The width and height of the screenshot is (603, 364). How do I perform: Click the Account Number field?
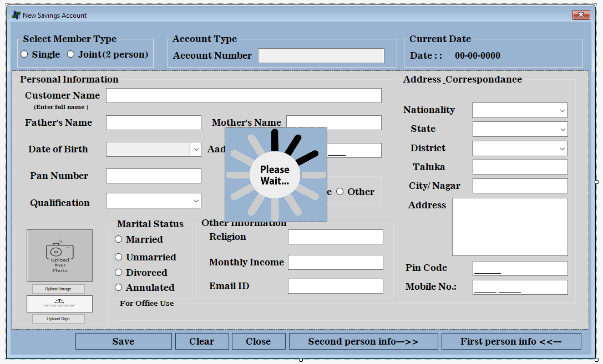321,55
